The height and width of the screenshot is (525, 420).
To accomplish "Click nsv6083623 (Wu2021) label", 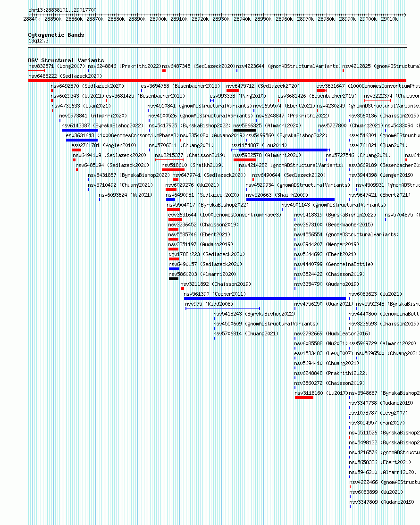I will (x=375, y=294).
